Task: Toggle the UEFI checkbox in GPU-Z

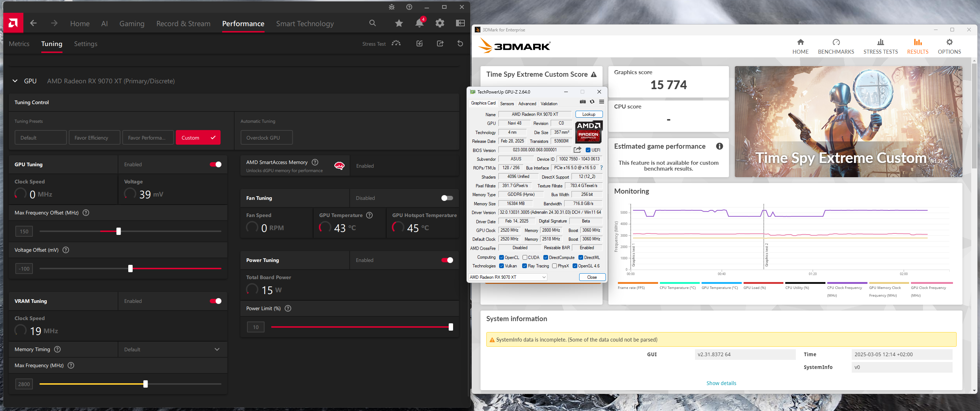Action: click(588, 150)
